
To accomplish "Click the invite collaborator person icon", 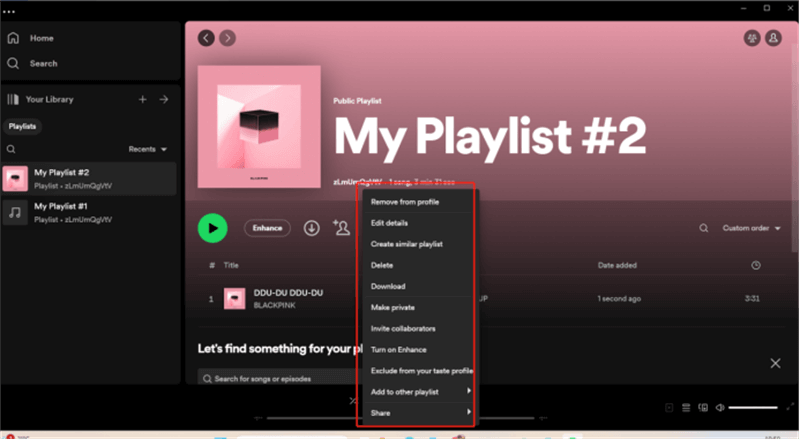I will (341, 228).
